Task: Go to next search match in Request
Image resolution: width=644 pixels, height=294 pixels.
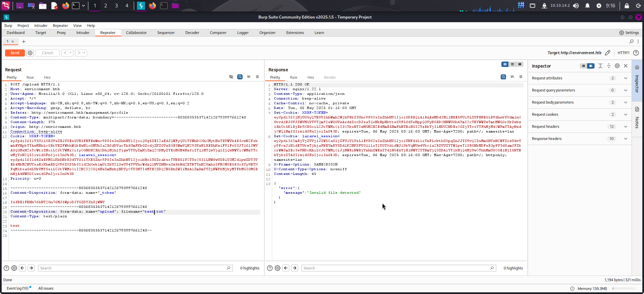Action: coord(31,268)
